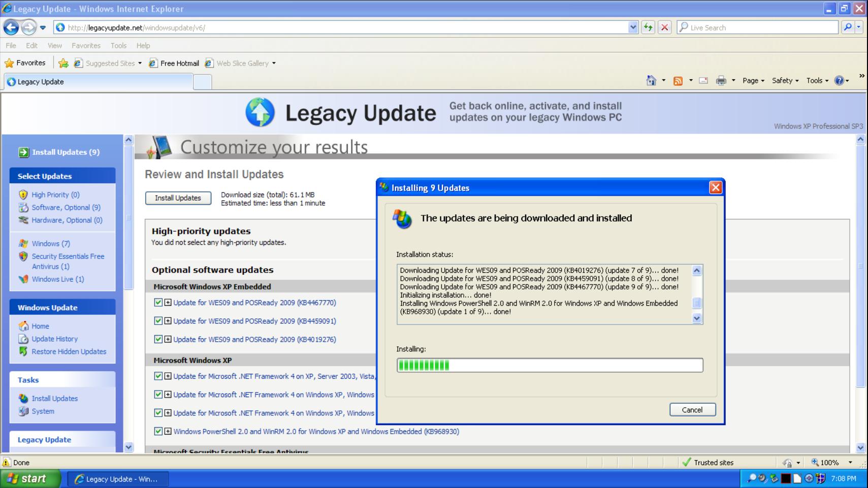The image size is (868, 488).
Task: Uncheck the PowerShell 2.0 KB968930 checkbox
Action: point(158,431)
